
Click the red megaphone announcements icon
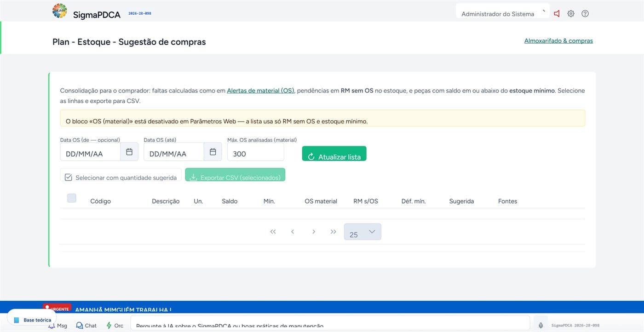pyautogui.click(x=557, y=14)
